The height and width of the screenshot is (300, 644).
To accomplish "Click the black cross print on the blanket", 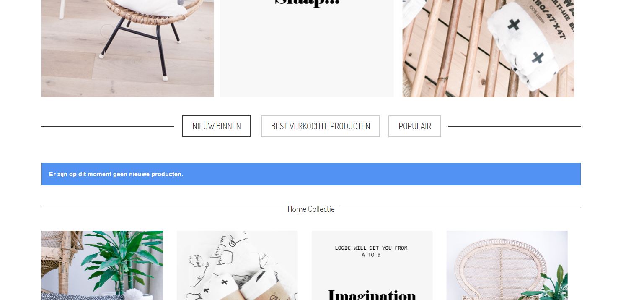I will click(514, 25).
